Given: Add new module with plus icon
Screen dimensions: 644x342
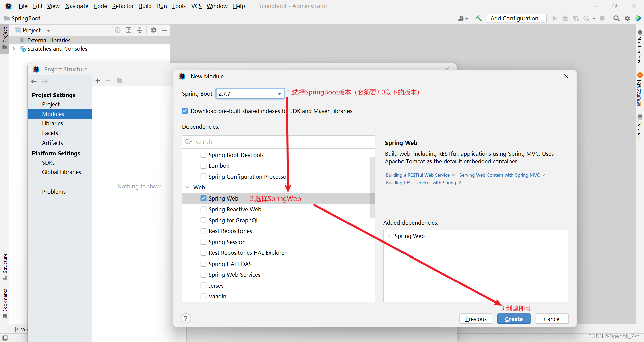Looking at the screenshot, I should [98, 81].
